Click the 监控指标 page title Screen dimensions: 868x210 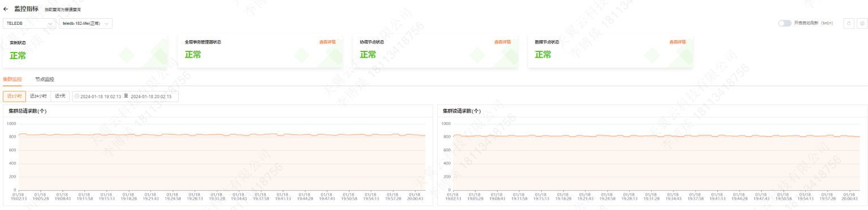[x=27, y=9]
